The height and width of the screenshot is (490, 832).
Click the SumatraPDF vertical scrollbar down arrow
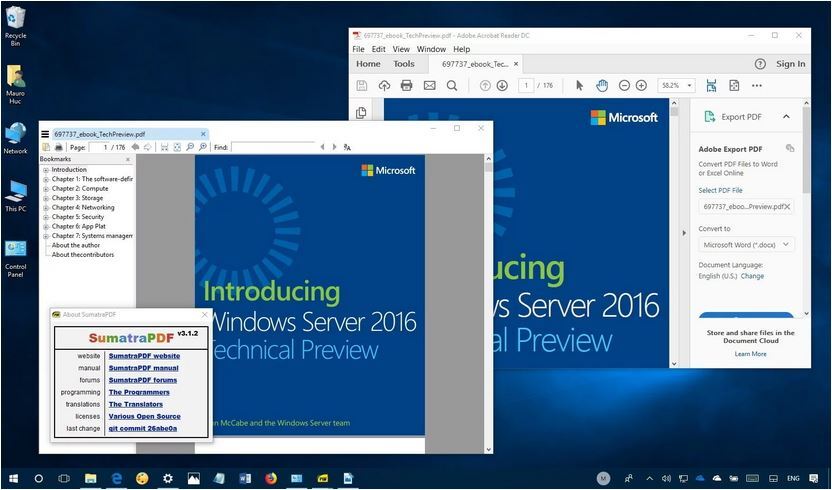pos(488,449)
